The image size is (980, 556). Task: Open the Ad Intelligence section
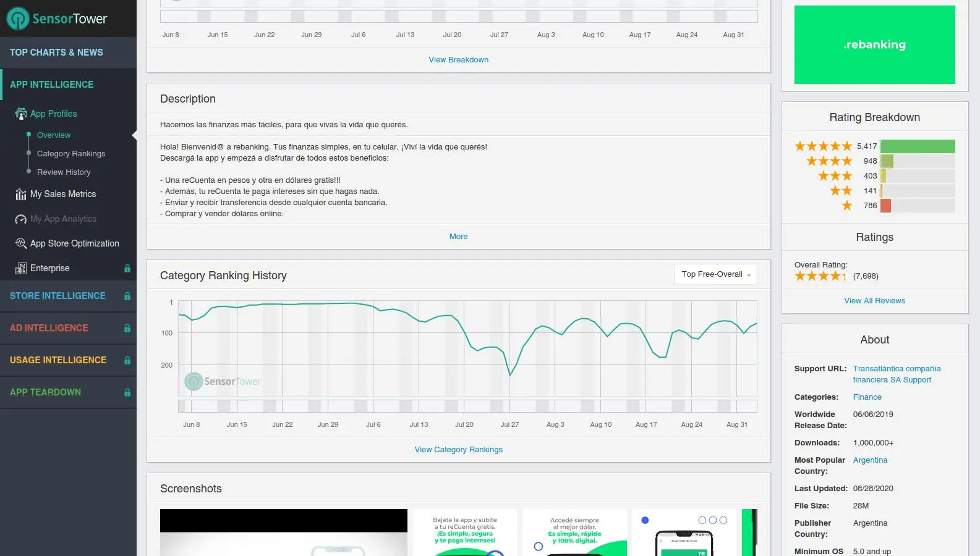click(68, 328)
